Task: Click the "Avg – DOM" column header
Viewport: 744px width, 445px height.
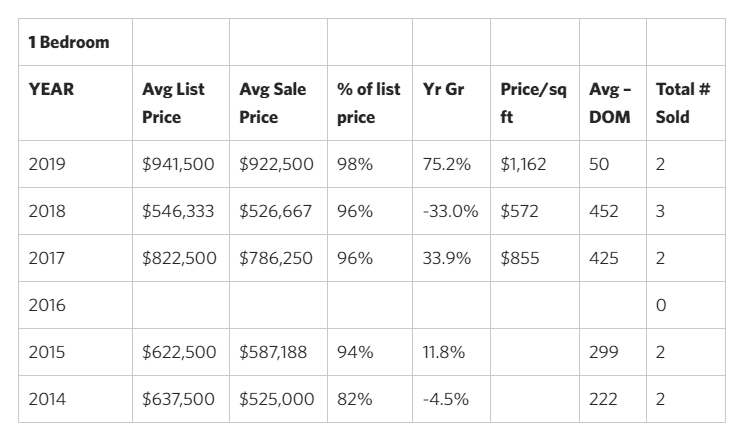Action: [x=609, y=103]
